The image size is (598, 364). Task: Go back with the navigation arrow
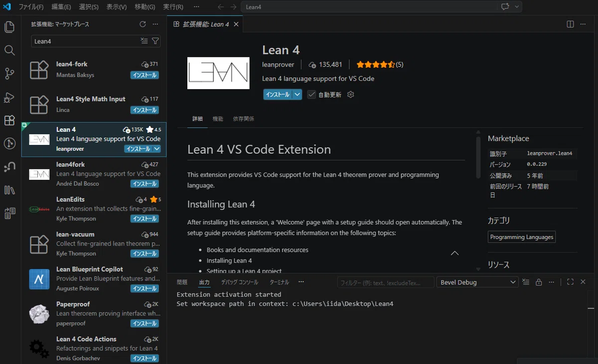(x=221, y=7)
